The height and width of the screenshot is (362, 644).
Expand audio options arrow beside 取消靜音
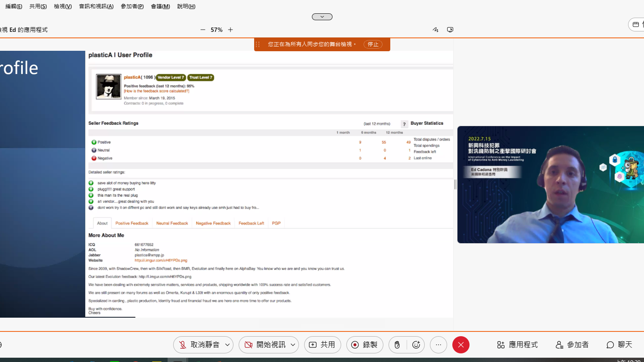tap(227, 345)
